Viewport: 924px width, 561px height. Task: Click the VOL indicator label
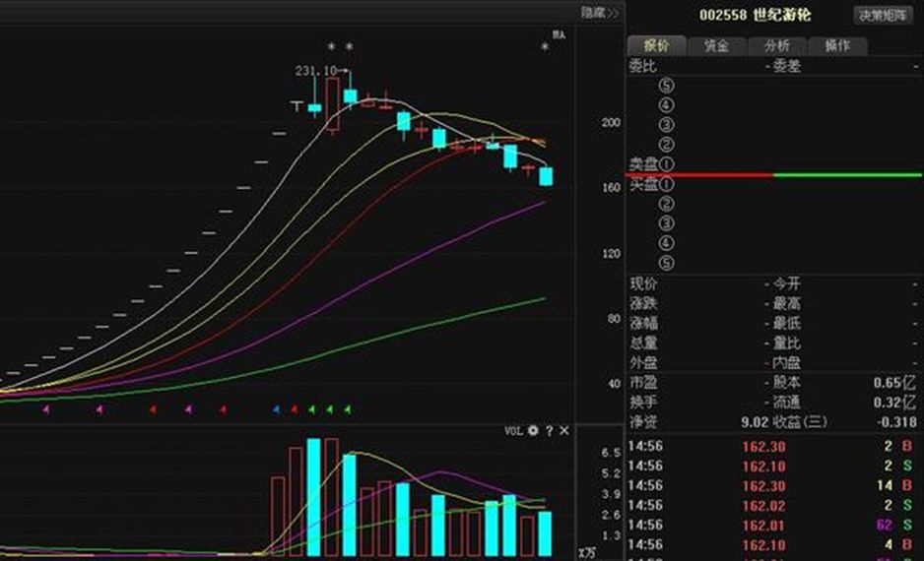pyautogui.click(x=513, y=431)
